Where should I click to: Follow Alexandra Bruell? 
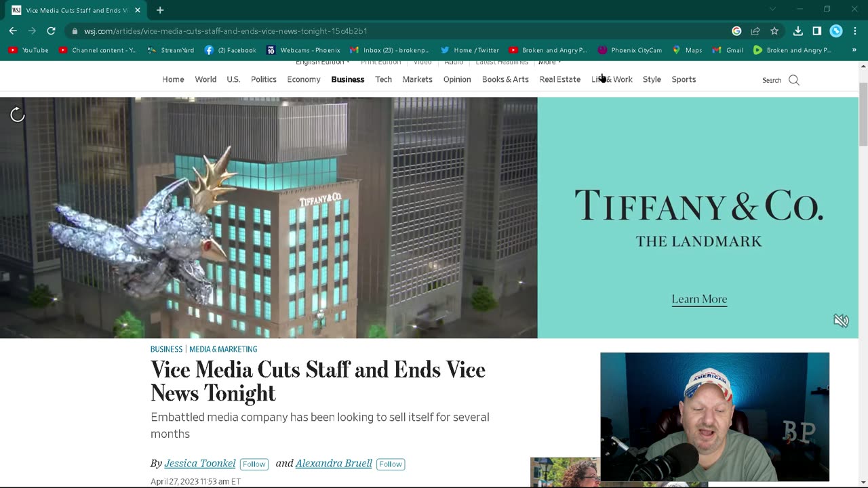point(391,464)
